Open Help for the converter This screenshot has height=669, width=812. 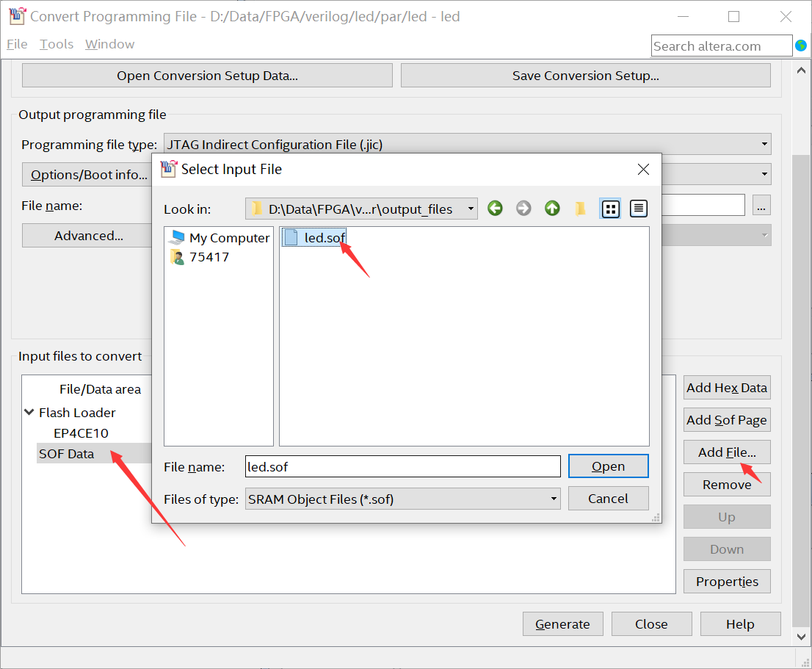point(741,624)
